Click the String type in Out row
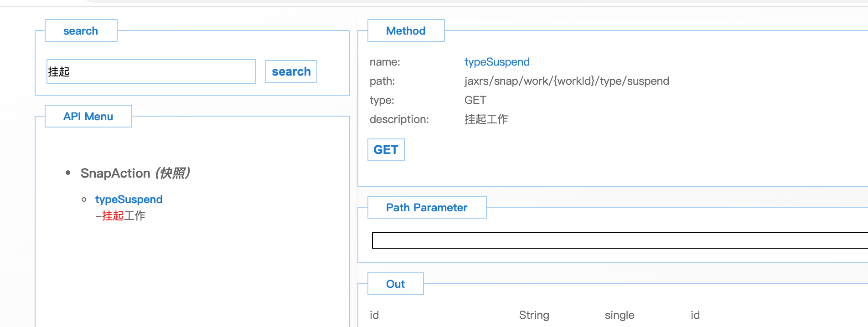 click(x=534, y=315)
